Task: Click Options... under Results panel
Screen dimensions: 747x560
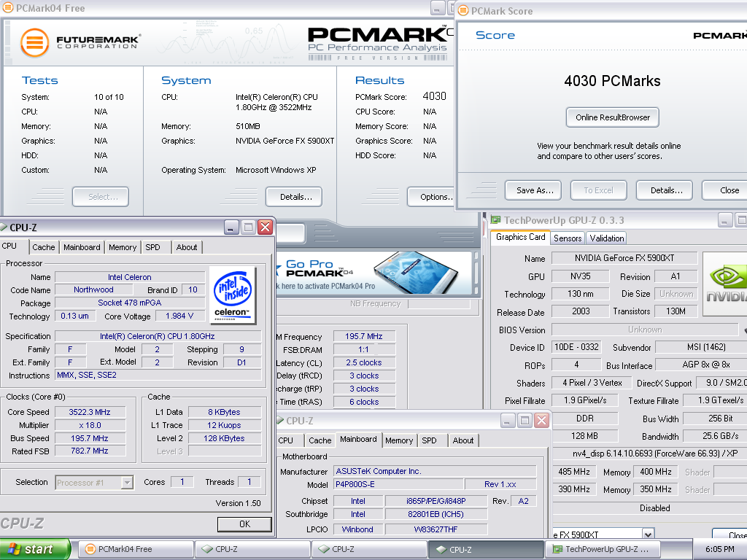Action: click(432, 197)
